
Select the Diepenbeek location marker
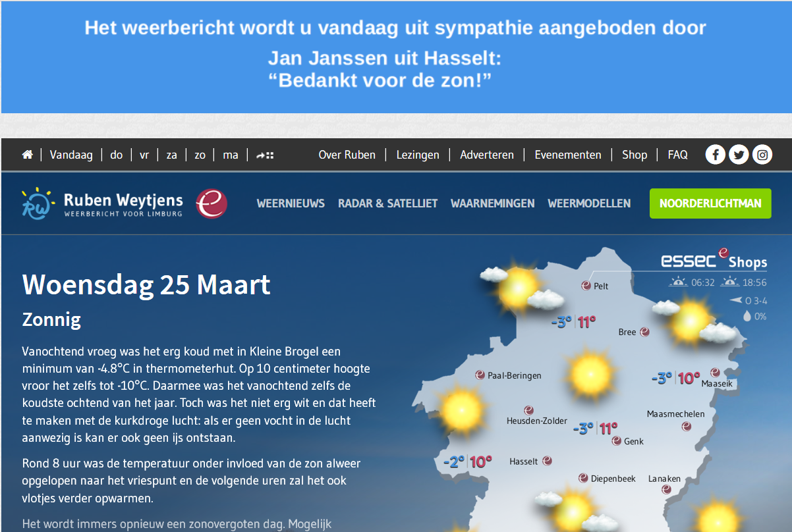point(583,479)
